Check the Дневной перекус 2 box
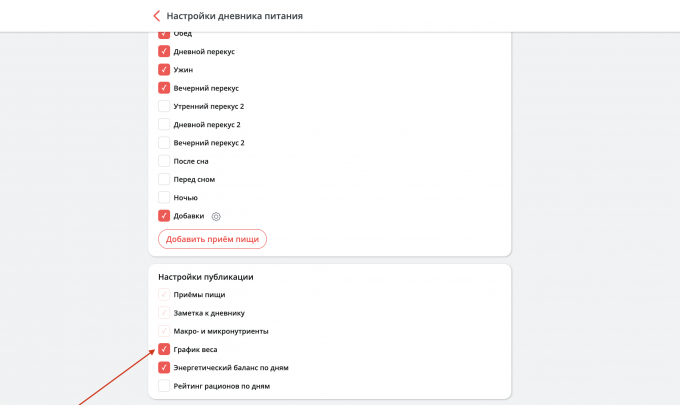 pyautogui.click(x=164, y=125)
